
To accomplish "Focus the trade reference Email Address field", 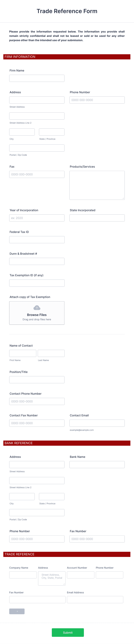I will point(95,600).
